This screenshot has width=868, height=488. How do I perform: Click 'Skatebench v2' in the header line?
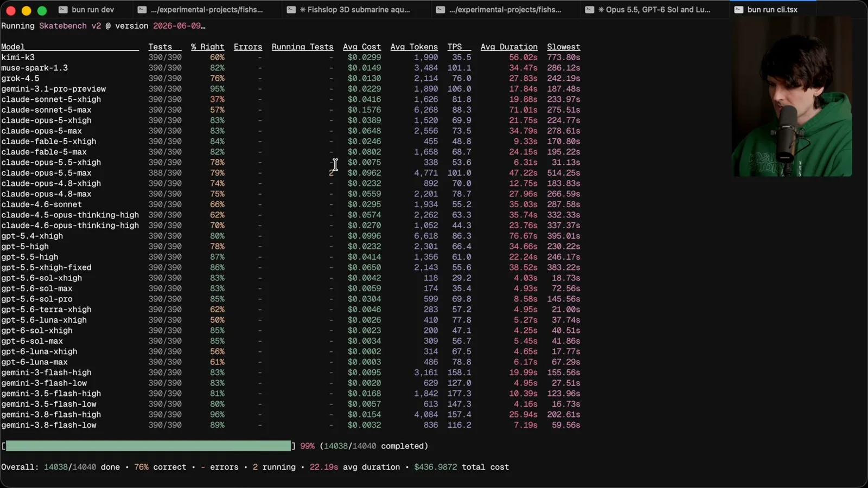pos(70,26)
